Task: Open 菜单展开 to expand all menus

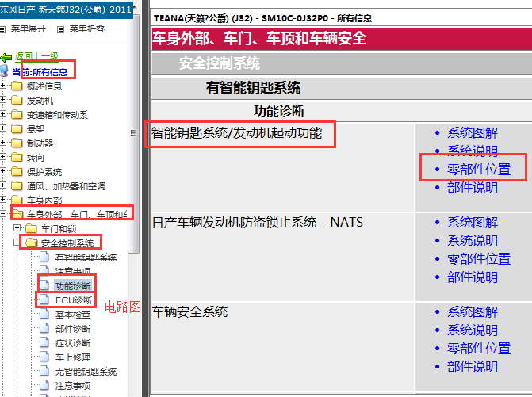Action: [x=29, y=29]
